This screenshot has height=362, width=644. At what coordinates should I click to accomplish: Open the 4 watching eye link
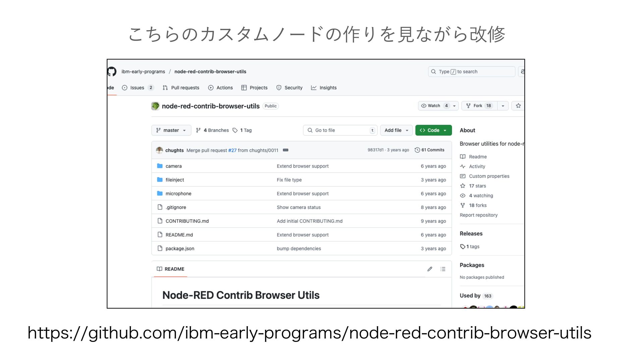coord(481,195)
